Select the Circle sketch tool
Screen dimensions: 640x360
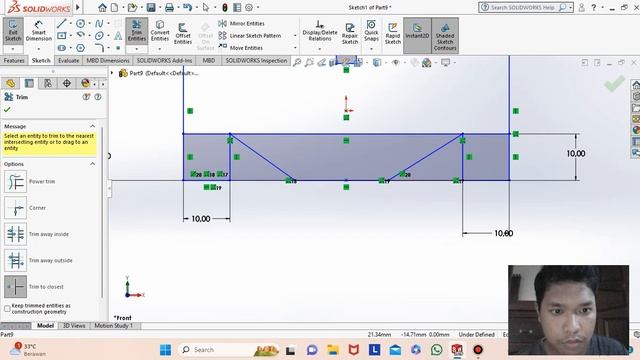(x=80, y=24)
